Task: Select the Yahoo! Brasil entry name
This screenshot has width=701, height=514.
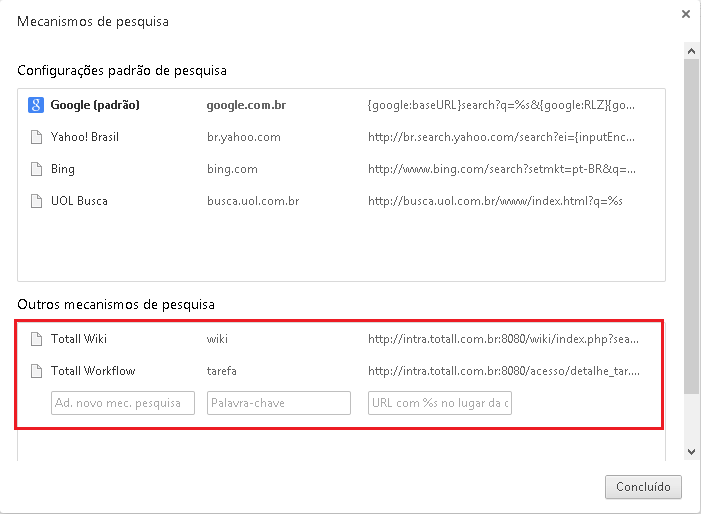Action: click(x=85, y=137)
